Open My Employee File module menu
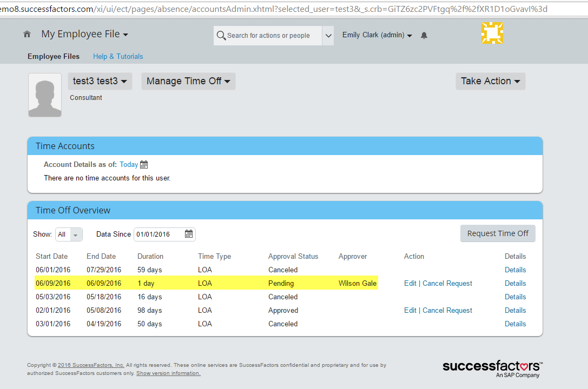The image size is (588, 389). [x=85, y=34]
